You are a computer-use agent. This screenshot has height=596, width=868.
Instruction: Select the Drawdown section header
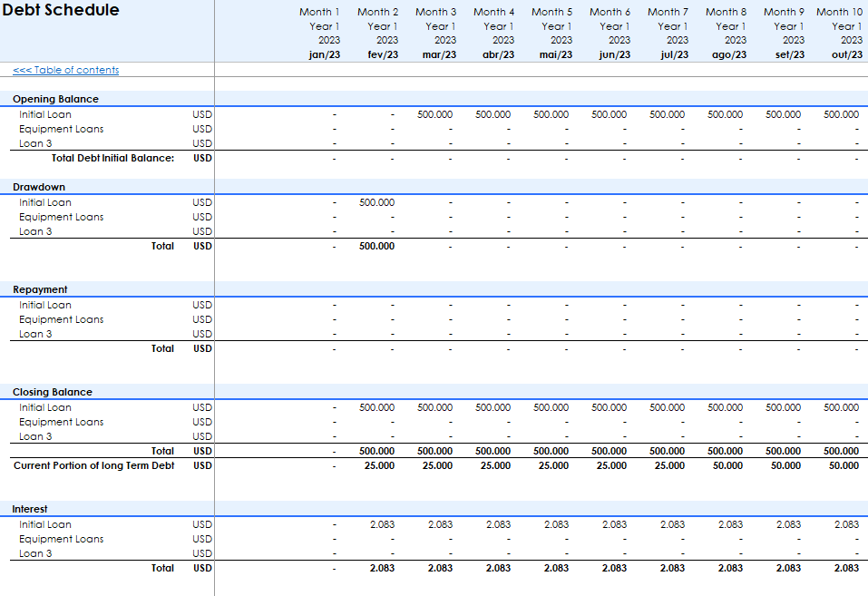pyautogui.click(x=39, y=187)
